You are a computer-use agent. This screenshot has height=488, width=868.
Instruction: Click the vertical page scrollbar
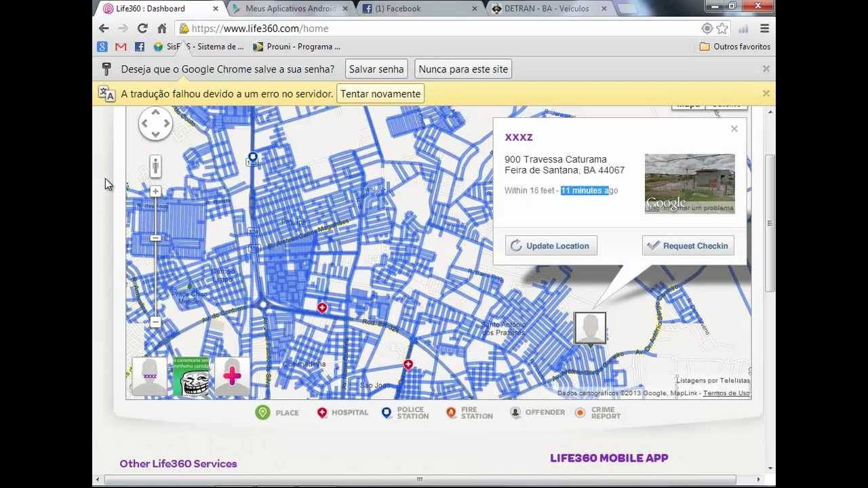click(x=770, y=224)
